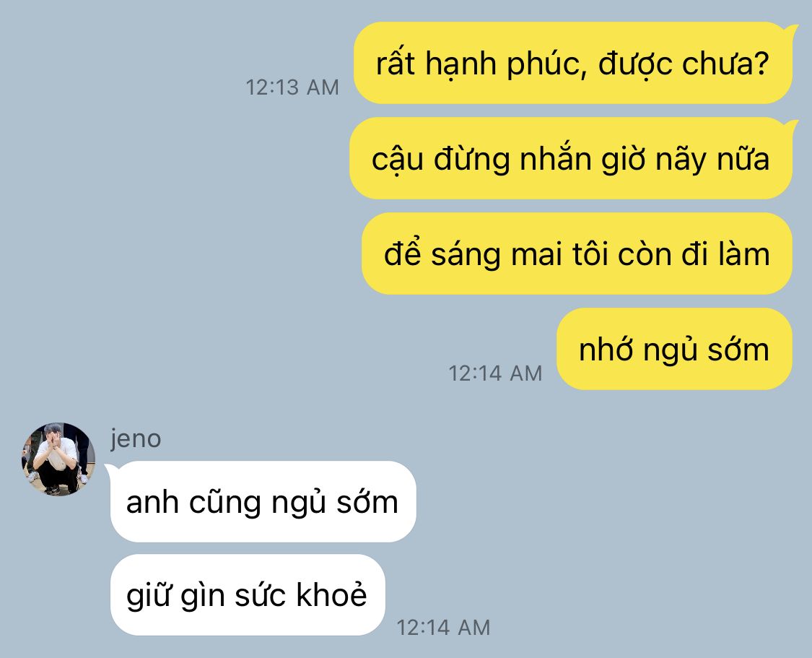This screenshot has width=812, height=658.
Task: Select the message 'rất hạnh phúc, được chưa?'
Action: pyautogui.click(x=573, y=64)
